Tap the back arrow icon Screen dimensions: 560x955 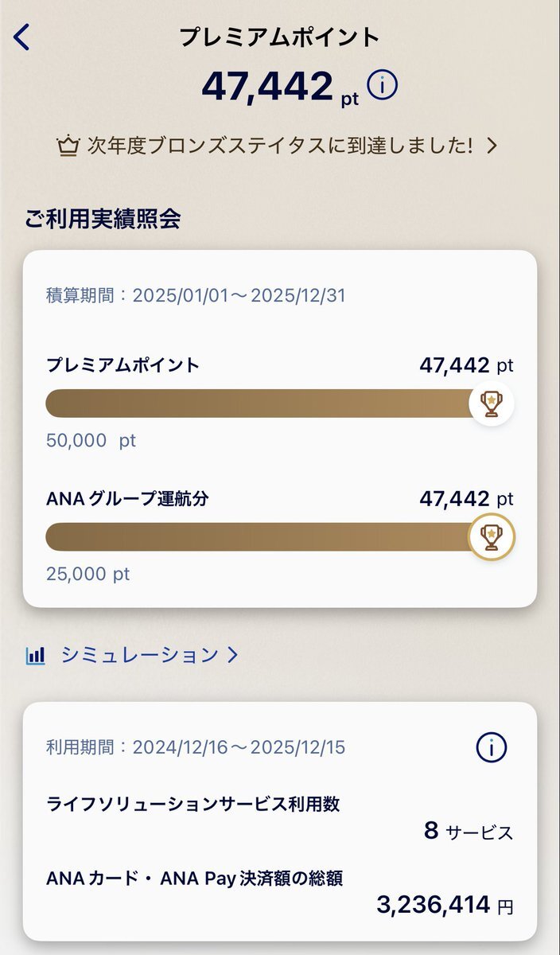coord(21,37)
